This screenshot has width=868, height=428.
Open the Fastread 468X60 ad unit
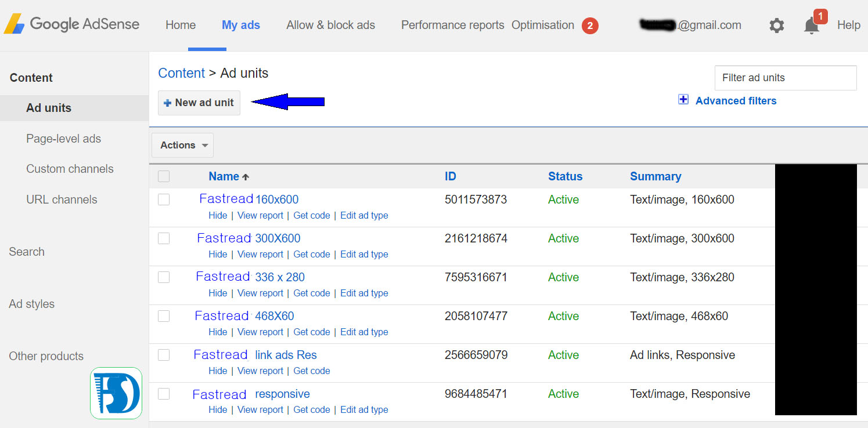click(x=244, y=316)
